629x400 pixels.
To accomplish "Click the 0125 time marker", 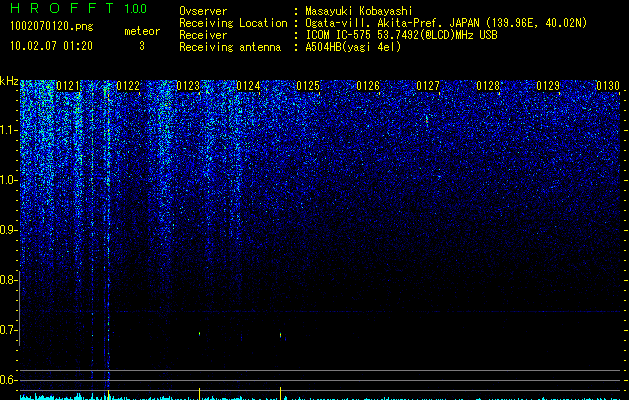I will (308, 86).
